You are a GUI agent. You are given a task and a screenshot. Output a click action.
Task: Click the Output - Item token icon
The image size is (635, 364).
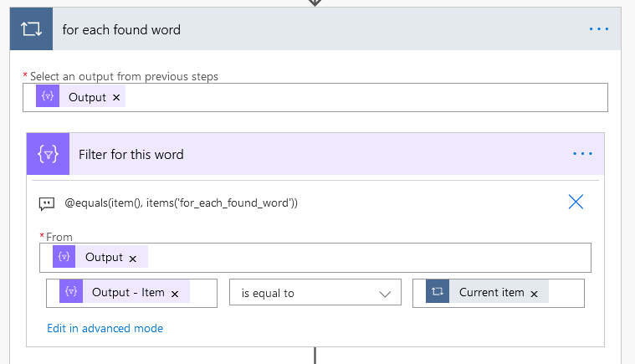tap(71, 292)
